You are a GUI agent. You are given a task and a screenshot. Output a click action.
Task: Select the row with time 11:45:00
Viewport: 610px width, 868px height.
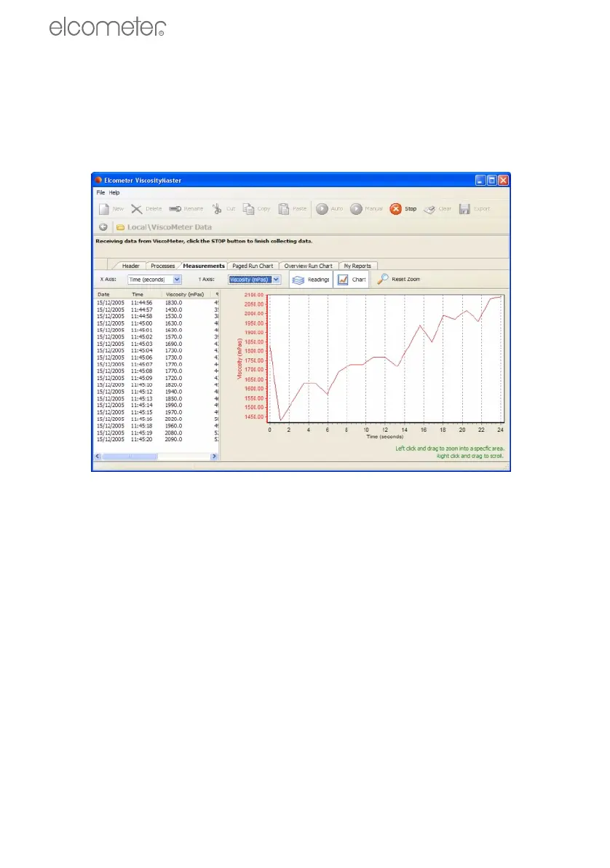pyautogui.click(x=157, y=323)
